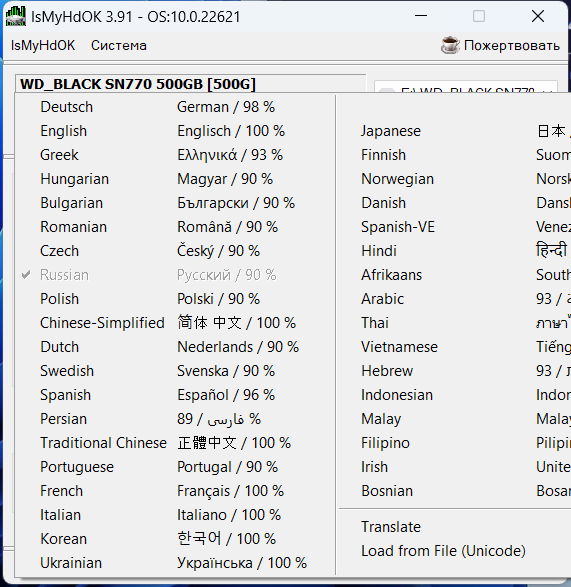Select Malay language

point(455,419)
